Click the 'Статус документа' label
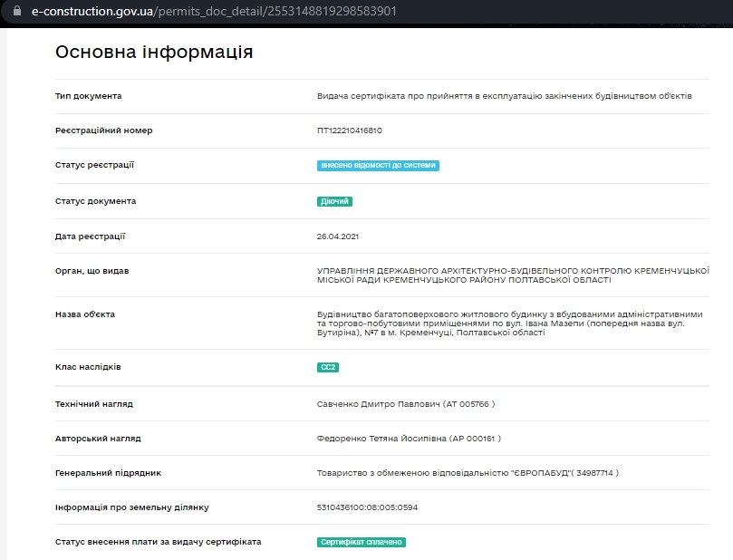This screenshot has width=733, height=560. click(x=95, y=201)
